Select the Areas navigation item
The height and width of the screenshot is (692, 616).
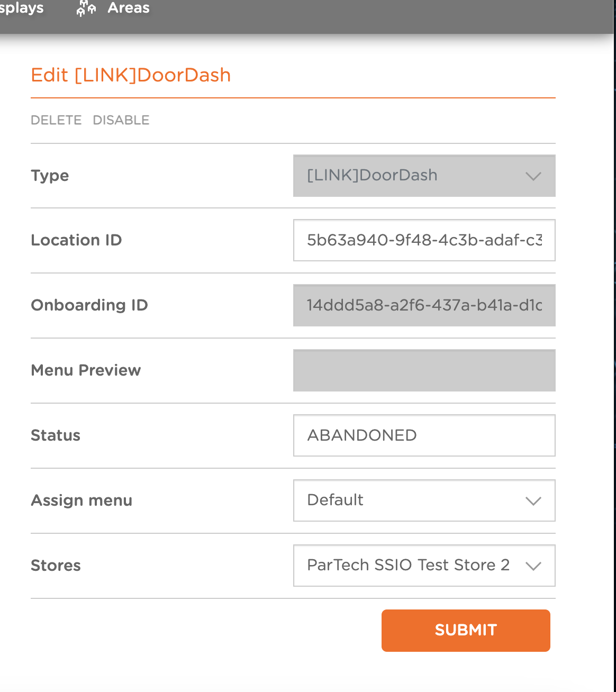(128, 8)
